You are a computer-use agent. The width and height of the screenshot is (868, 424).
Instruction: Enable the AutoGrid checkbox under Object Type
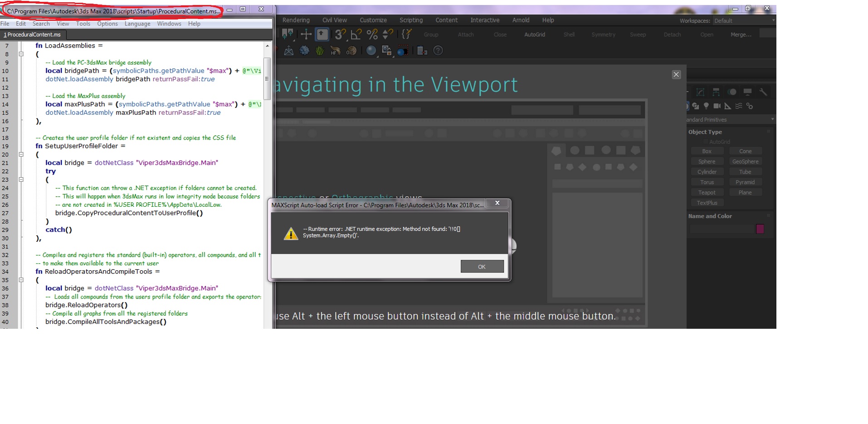point(706,142)
